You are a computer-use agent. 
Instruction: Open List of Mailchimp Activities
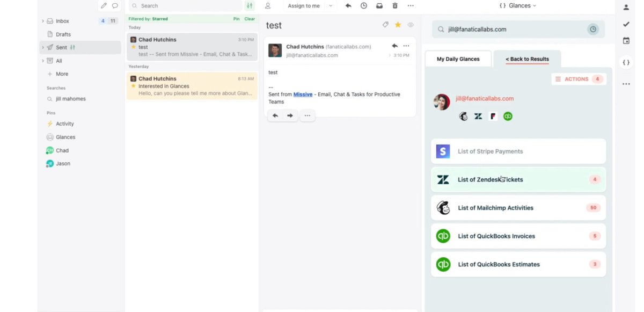[x=518, y=208]
